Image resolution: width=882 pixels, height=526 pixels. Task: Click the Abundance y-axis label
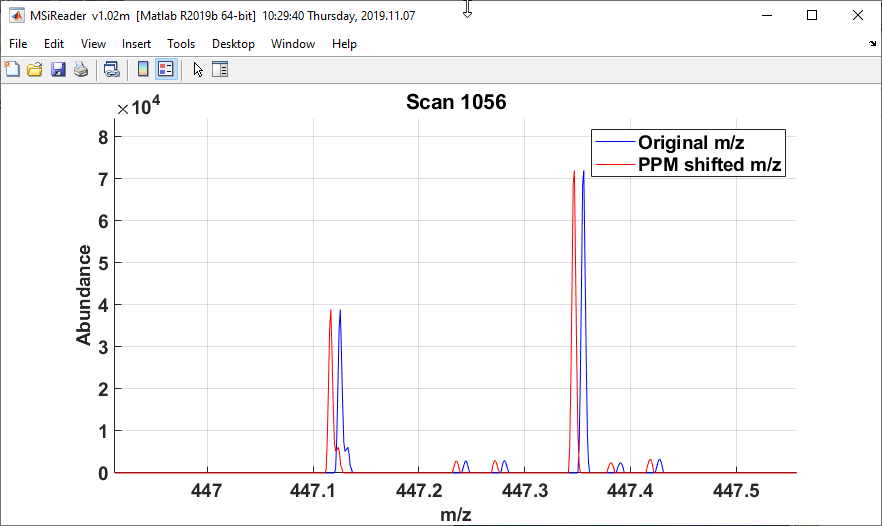click(x=83, y=295)
